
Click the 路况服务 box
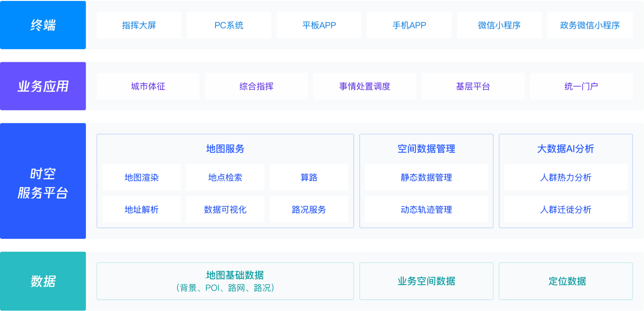pos(309,210)
